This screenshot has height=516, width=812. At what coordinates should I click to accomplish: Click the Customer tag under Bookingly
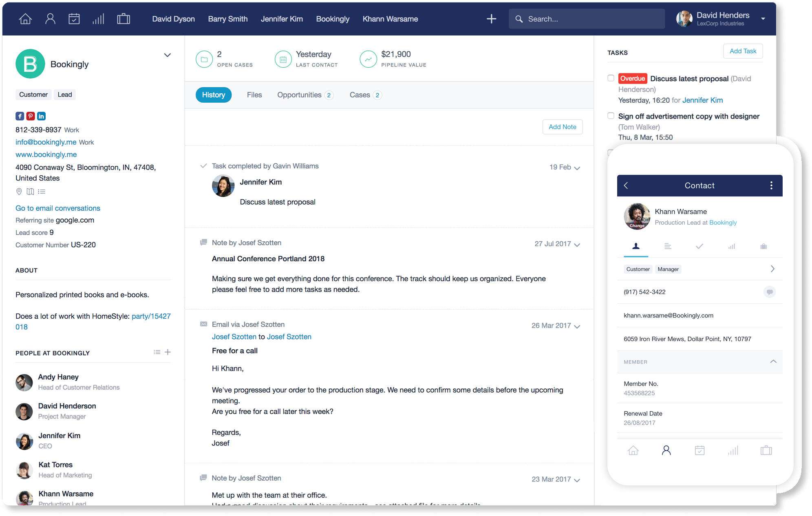pos(33,95)
